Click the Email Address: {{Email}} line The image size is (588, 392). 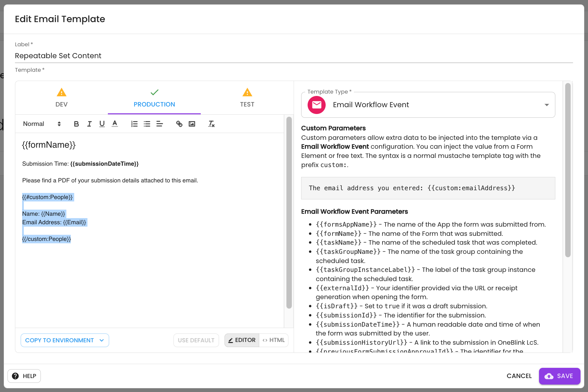(x=54, y=222)
